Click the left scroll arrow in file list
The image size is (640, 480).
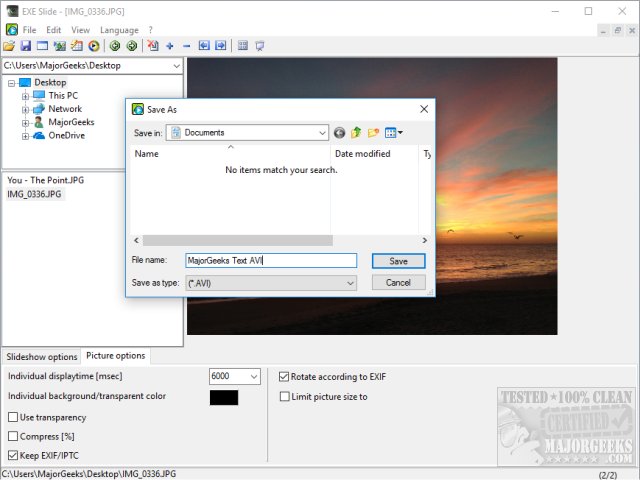pyautogui.click(x=136, y=240)
